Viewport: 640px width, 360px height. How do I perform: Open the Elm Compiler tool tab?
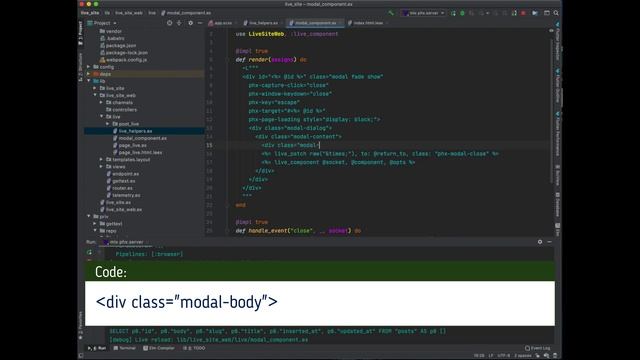point(159,348)
